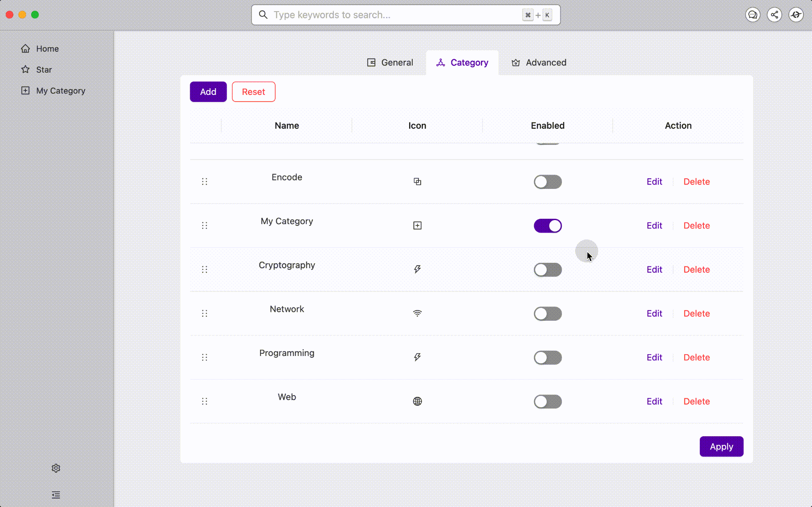
Task: Click the Enabled column header
Action: pos(548,126)
